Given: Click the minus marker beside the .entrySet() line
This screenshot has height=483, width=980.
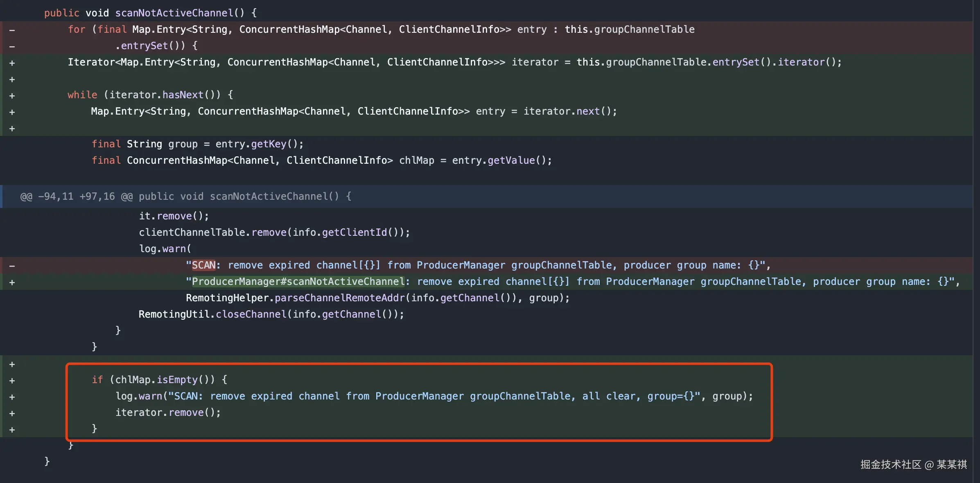Looking at the screenshot, I should (12, 46).
